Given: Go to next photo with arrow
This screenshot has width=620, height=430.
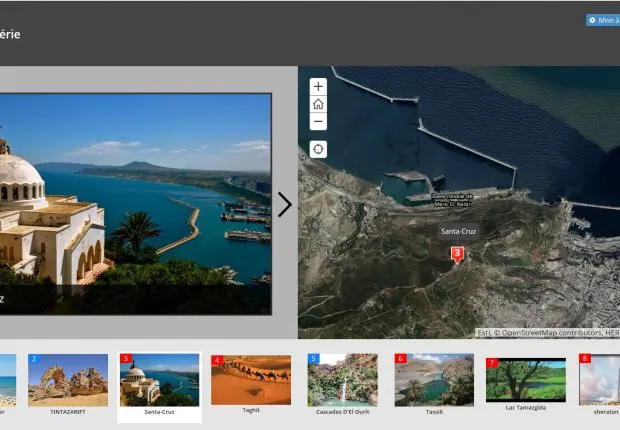Looking at the screenshot, I should point(285,205).
